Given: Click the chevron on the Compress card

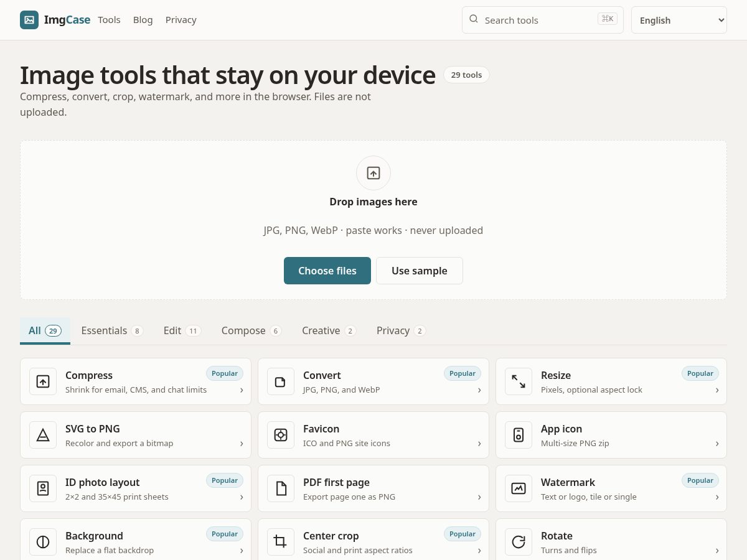Looking at the screenshot, I should point(242,390).
